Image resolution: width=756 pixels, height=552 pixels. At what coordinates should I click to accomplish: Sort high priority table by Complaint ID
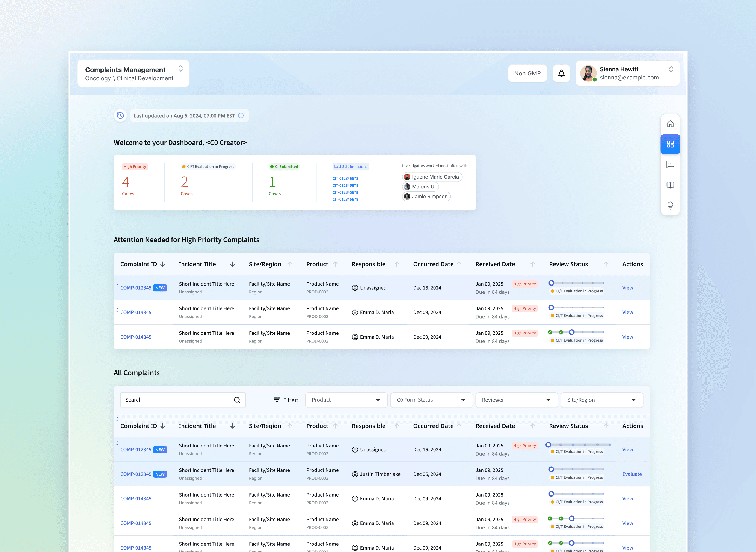tap(163, 264)
